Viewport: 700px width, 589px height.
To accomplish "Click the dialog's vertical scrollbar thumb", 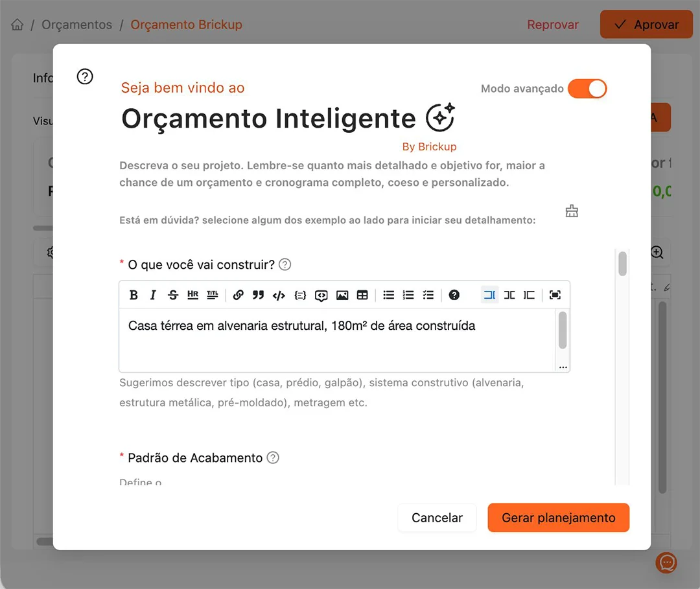I will point(622,264).
